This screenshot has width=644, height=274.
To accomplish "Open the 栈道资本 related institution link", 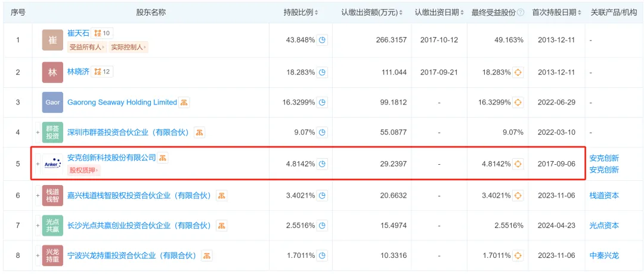I will pyautogui.click(x=603, y=195).
